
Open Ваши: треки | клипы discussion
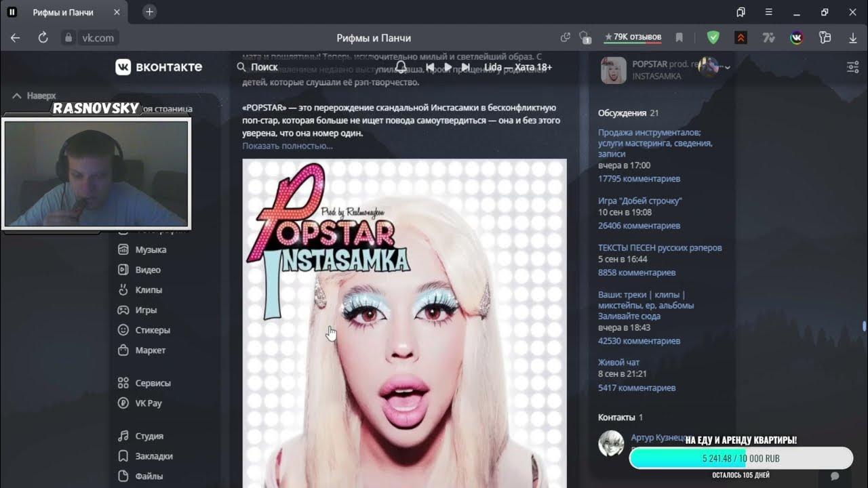point(646,306)
